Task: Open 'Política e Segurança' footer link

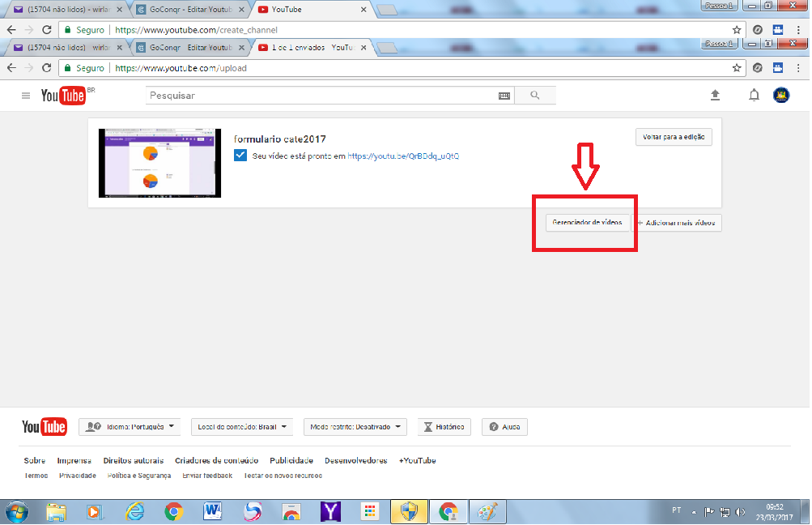Action: tap(138, 476)
